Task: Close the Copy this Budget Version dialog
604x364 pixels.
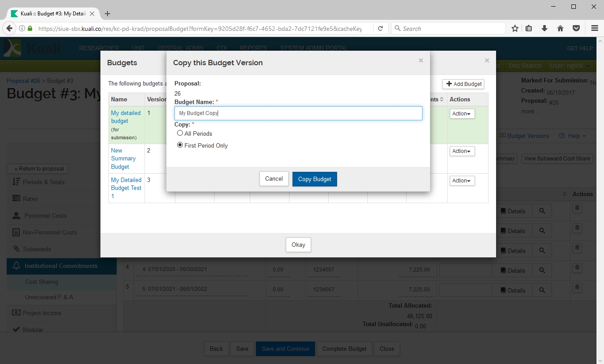Action: (x=421, y=60)
